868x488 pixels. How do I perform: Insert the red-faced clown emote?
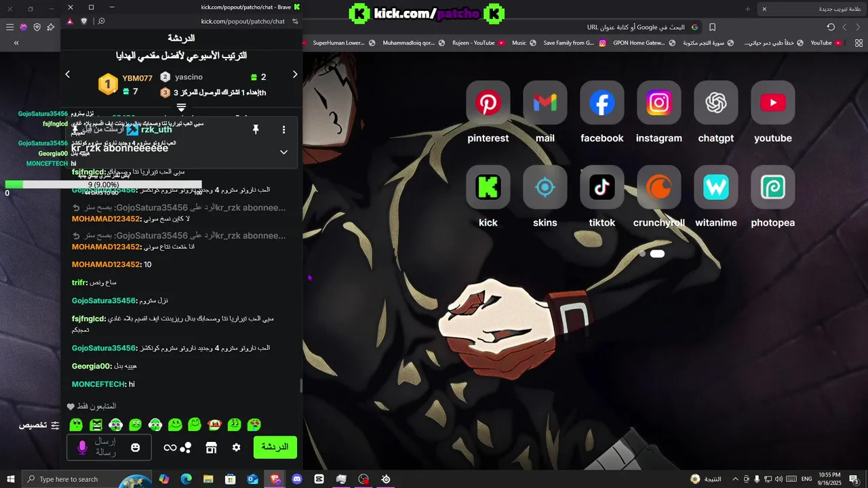pos(215,425)
